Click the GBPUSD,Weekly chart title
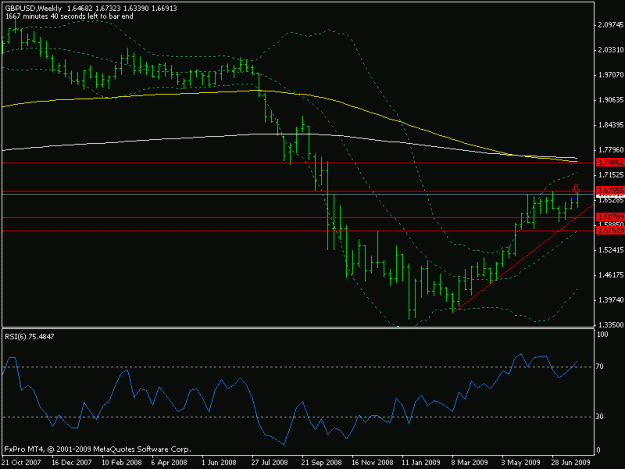The height and width of the screenshot is (469, 625). 33,8
